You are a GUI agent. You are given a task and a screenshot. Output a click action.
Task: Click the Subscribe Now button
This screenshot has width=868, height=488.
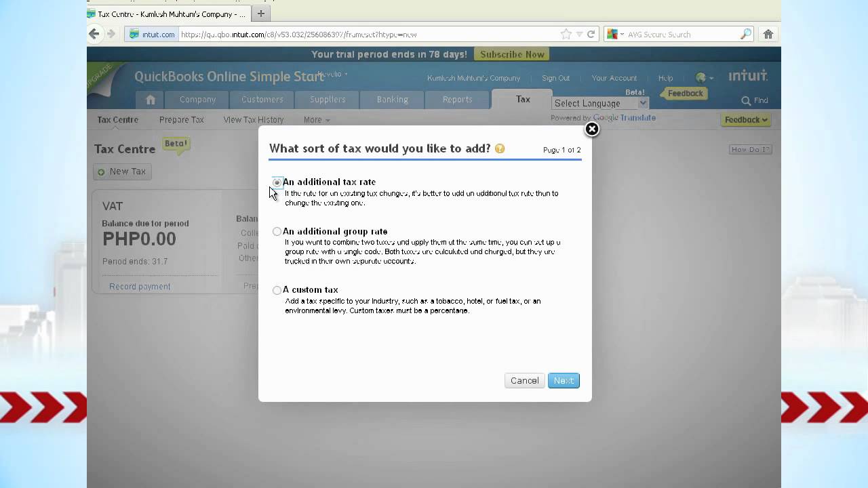[x=512, y=54]
